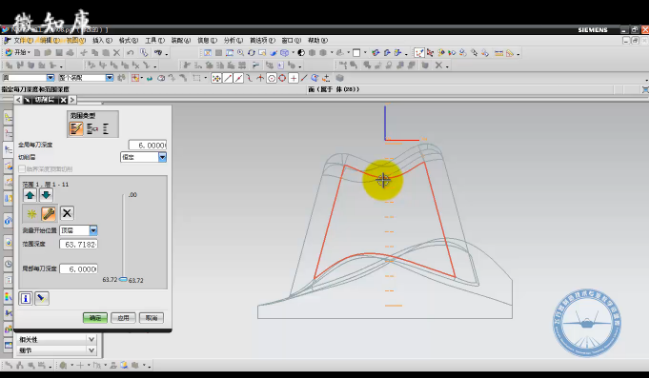Click the display flashlight icon in dialog
This screenshot has width=649, height=378.
(41, 299)
